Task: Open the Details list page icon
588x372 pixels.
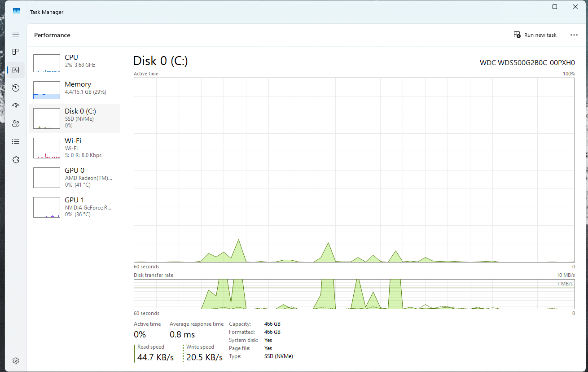Action: 16,142
